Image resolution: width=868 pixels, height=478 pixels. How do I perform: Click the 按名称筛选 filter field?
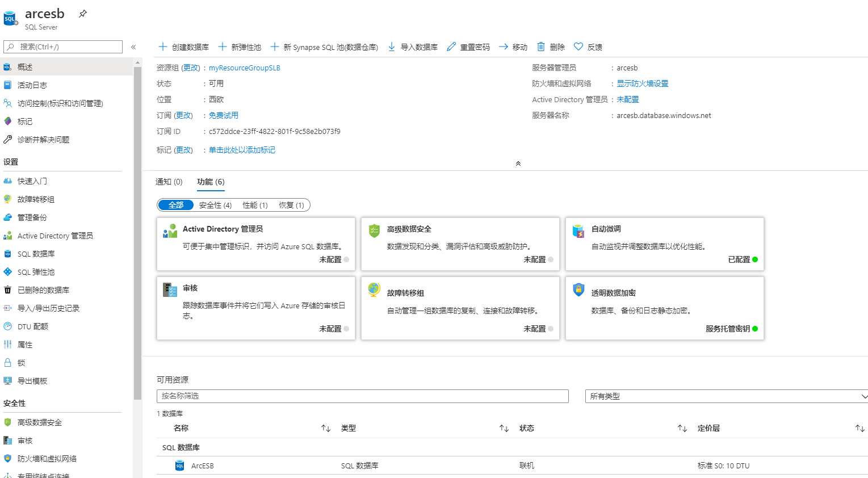coord(363,396)
